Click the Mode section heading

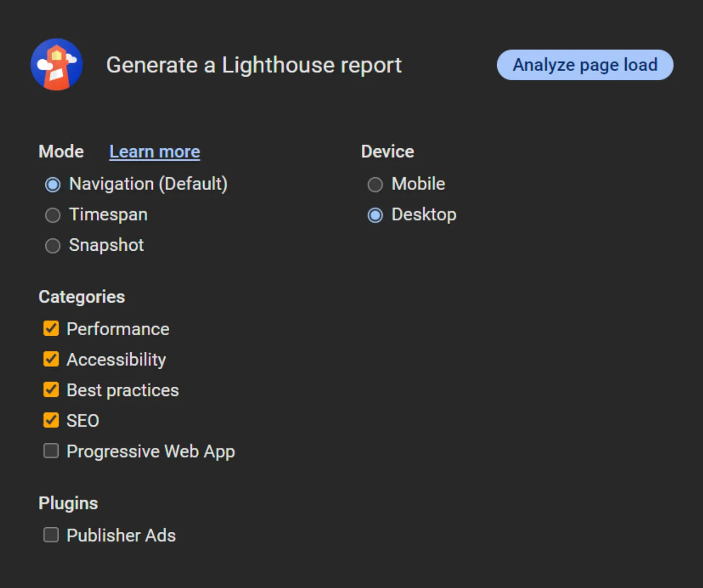pos(61,151)
